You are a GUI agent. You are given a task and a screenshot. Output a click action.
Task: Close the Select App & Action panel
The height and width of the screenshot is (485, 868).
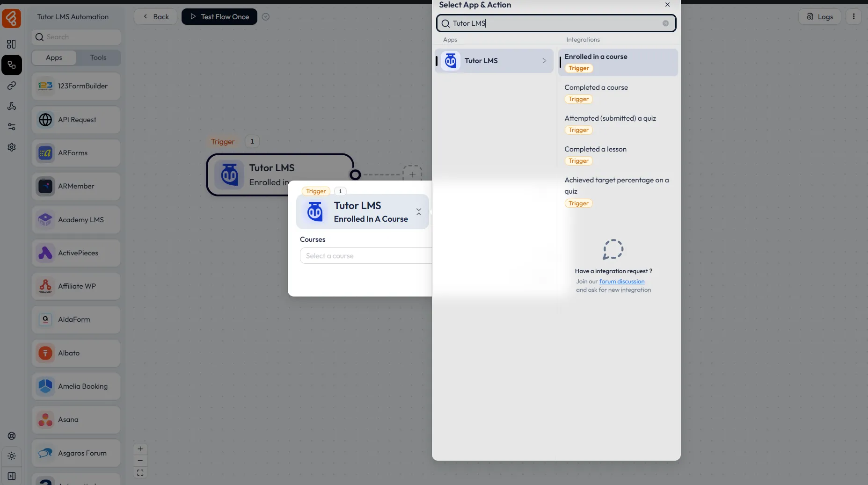(x=667, y=5)
